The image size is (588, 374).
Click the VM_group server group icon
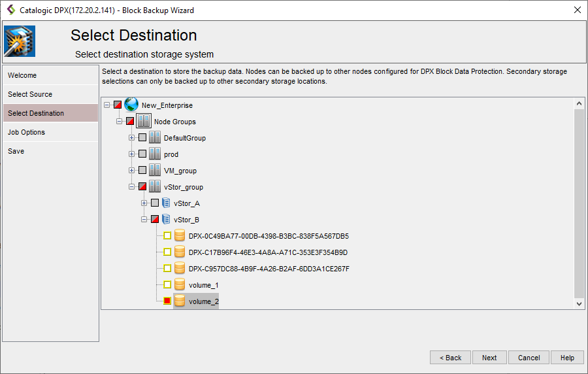(x=155, y=170)
